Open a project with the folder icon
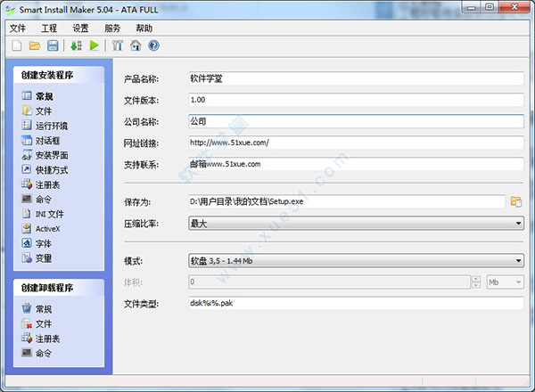Image resolution: width=535 pixels, height=392 pixels. tap(35, 45)
